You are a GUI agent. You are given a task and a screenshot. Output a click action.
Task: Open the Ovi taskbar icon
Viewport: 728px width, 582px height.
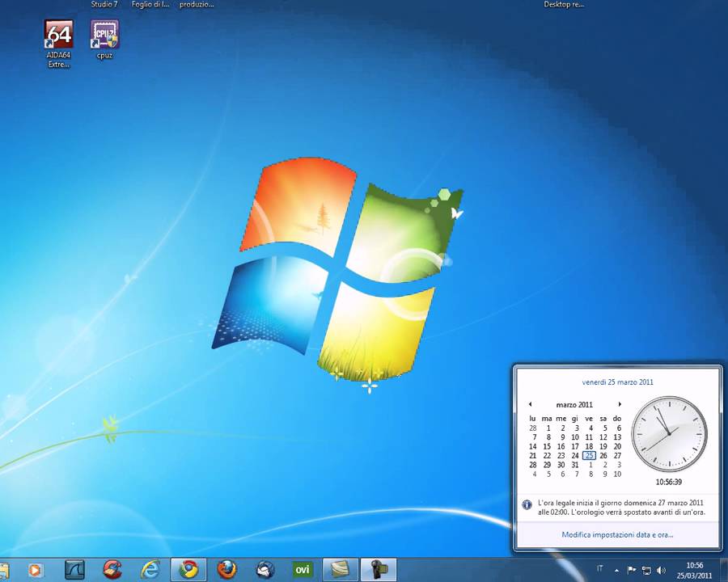(x=303, y=569)
